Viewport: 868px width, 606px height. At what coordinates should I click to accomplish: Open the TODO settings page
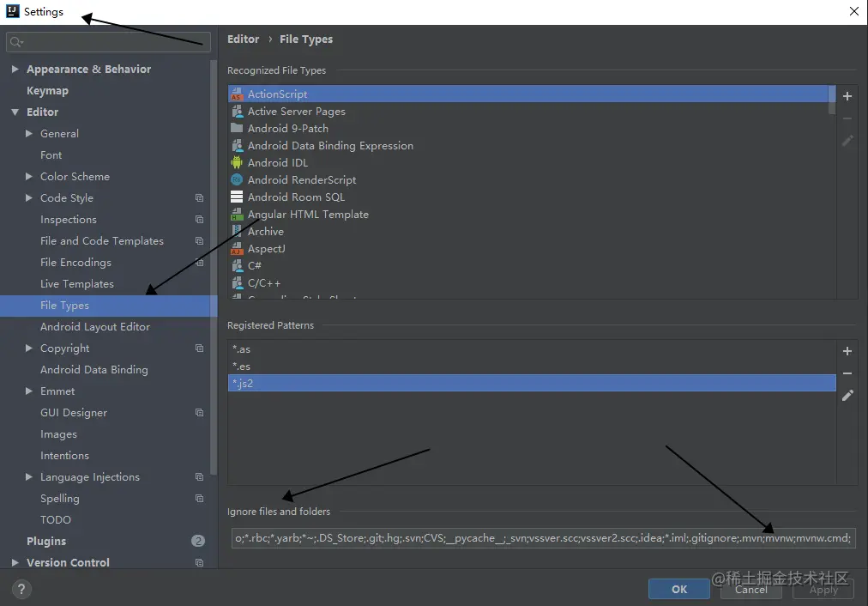tap(56, 519)
